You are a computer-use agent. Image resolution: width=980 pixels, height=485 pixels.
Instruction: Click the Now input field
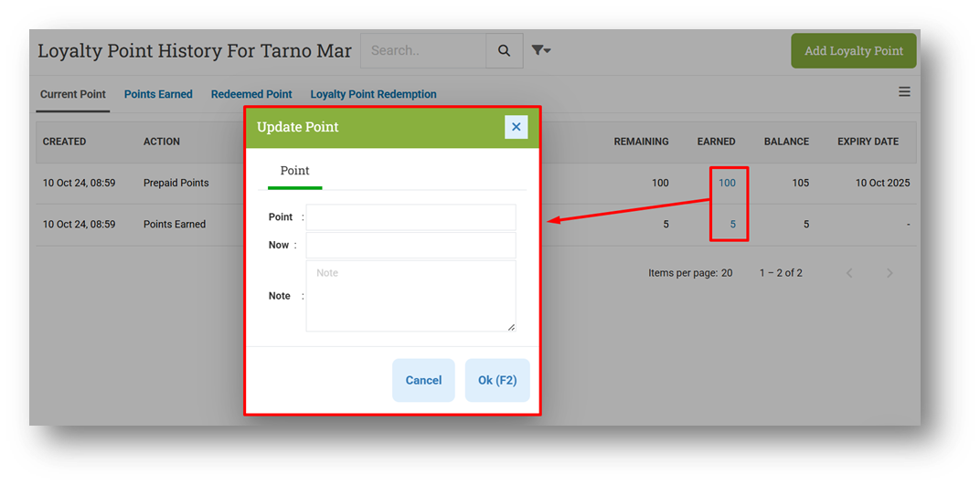[x=411, y=246]
